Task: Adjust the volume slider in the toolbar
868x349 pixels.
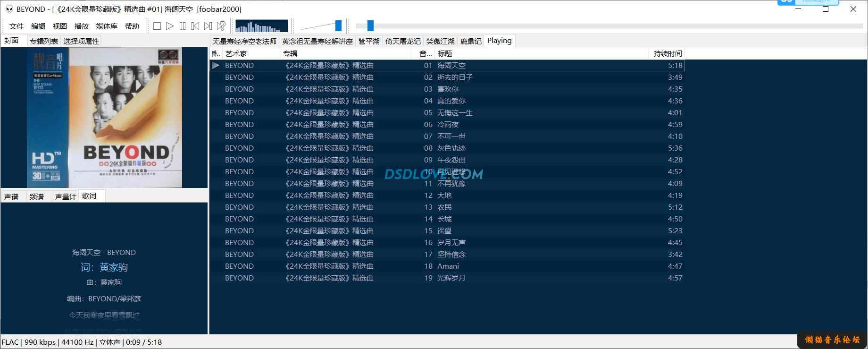Action: coord(321,26)
